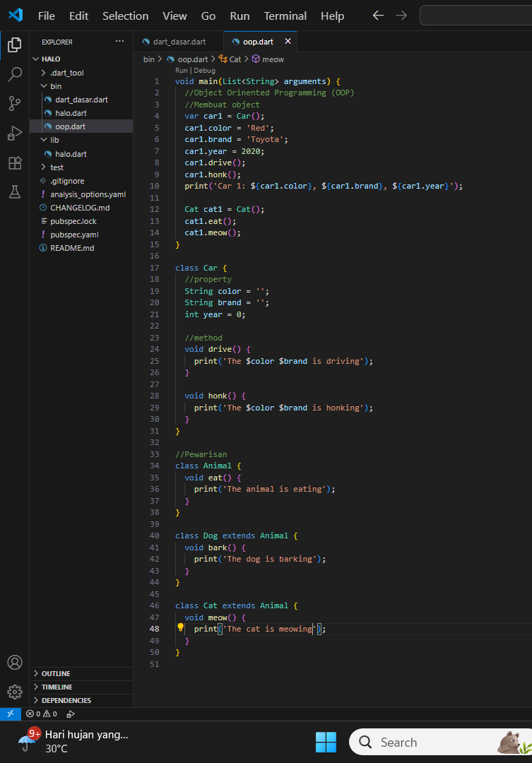Click the Windows Start button
This screenshot has width=532, height=763.
click(x=326, y=742)
